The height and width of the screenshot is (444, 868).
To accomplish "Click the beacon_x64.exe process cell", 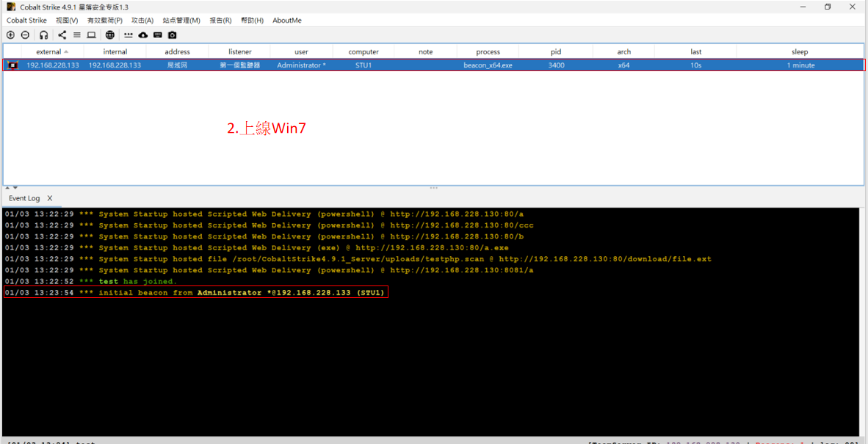I will click(488, 65).
